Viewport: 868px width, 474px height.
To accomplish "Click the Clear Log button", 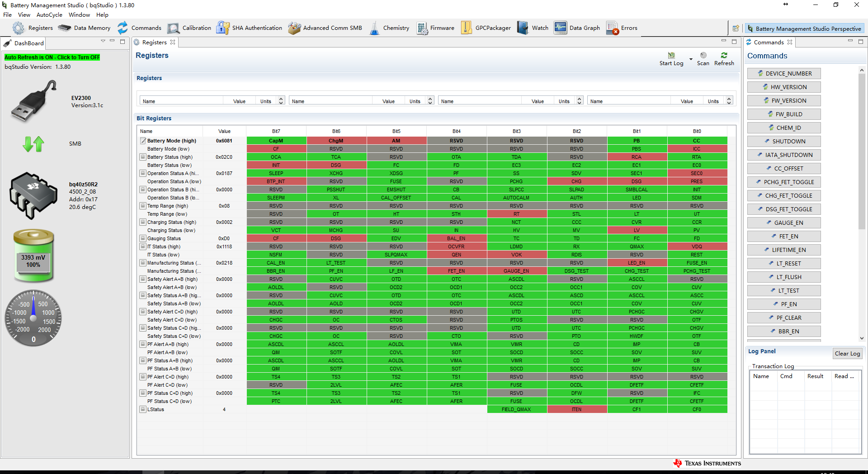I will pyautogui.click(x=847, y=354).
